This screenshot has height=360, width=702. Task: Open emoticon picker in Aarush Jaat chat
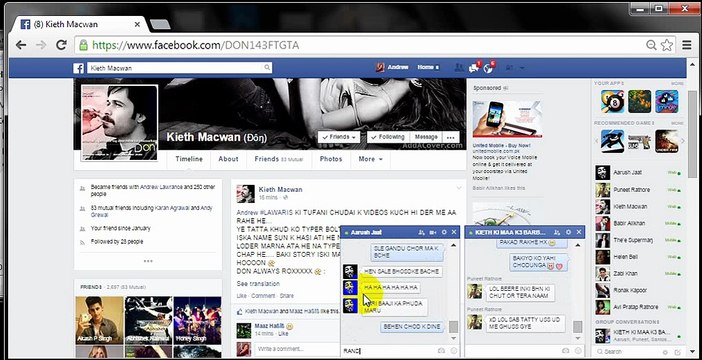[x=453, y=351]
